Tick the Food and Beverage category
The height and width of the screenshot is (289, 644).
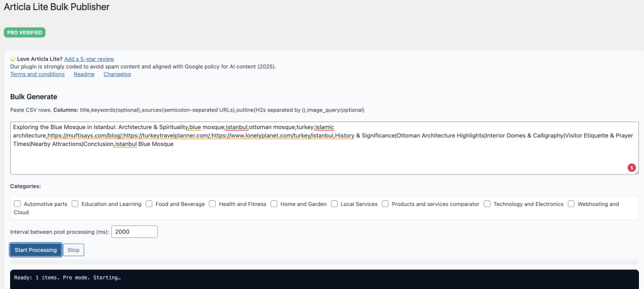(148, 203)
